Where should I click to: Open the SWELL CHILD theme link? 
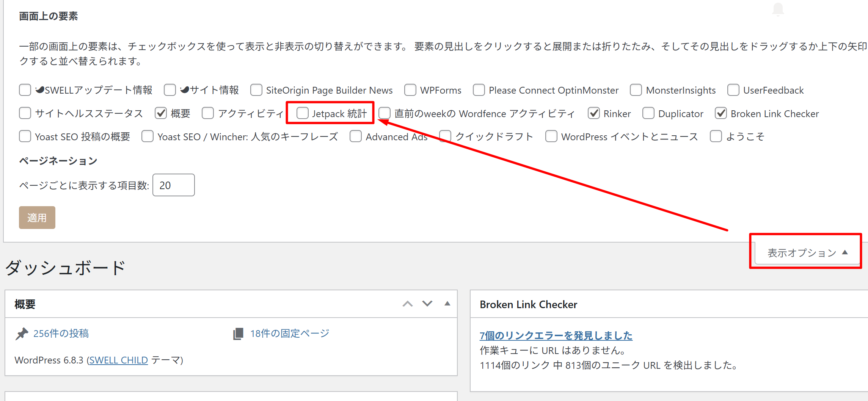point(118,360)
